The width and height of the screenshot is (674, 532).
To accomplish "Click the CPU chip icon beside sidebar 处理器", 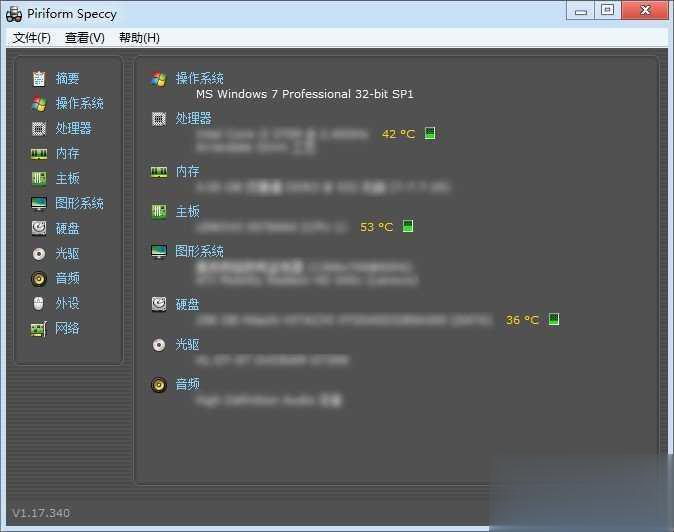I will click(39, 128).
